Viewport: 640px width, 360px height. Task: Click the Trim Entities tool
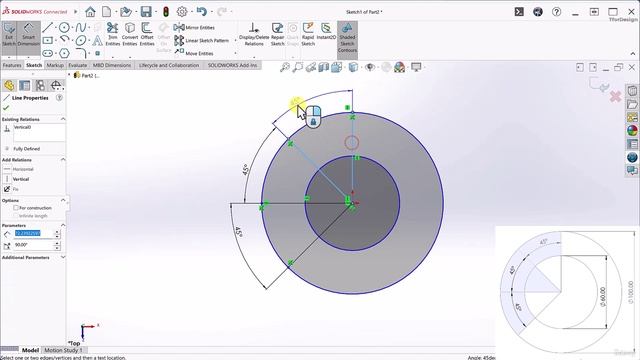coord(113,34)
